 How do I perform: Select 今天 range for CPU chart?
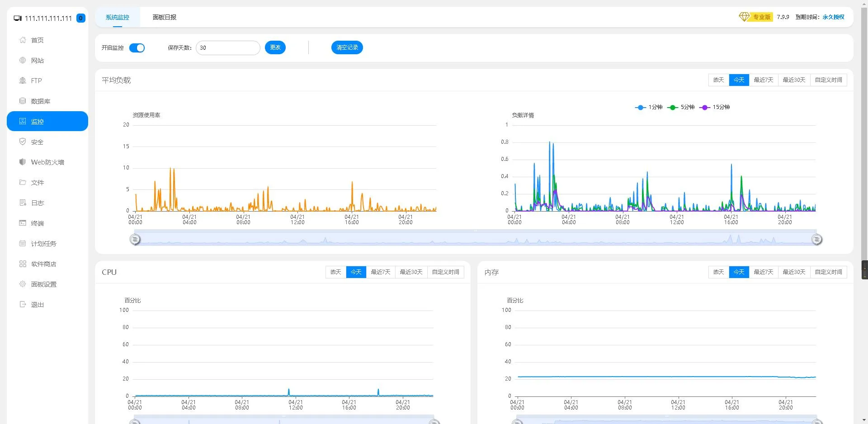pyautogui.click(x=356, y=272)
